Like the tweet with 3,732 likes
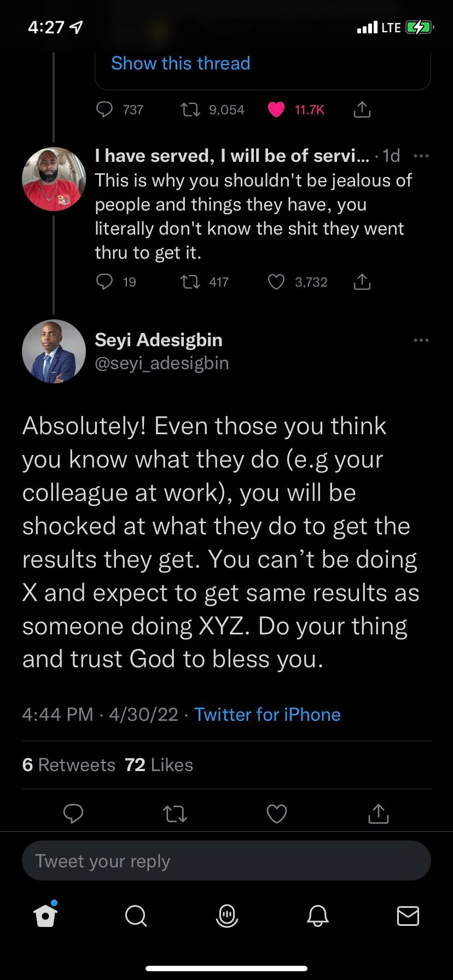Screen dimensions: 453x980 click(276, 282)
